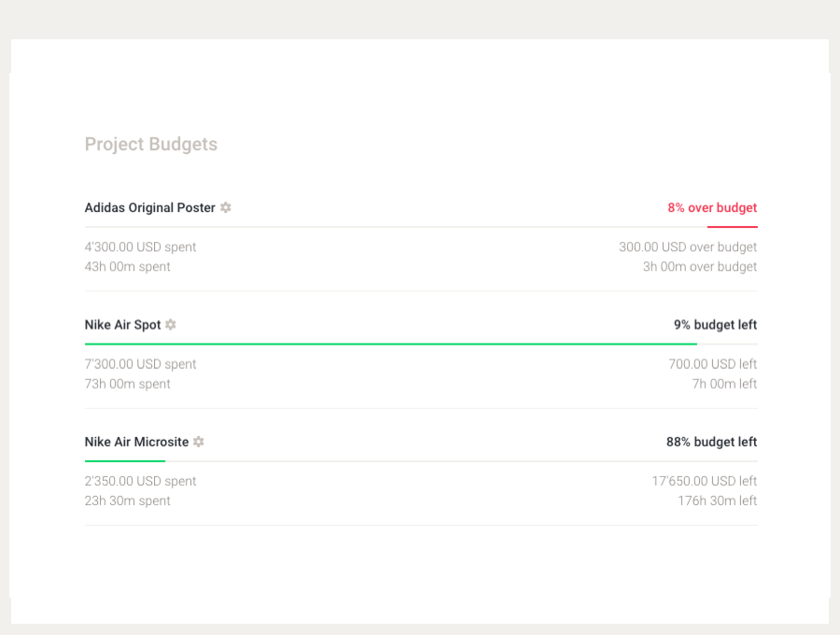840x635 pixels.
Task: Click "300.00 USD over budget" amount
Action: 687,247
